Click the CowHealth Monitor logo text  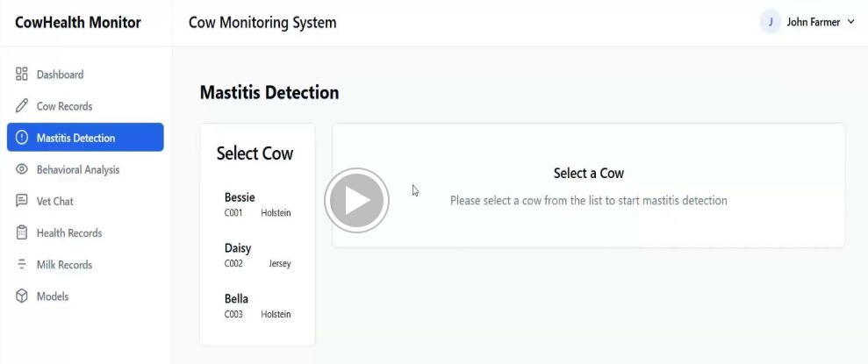(78, 23)
